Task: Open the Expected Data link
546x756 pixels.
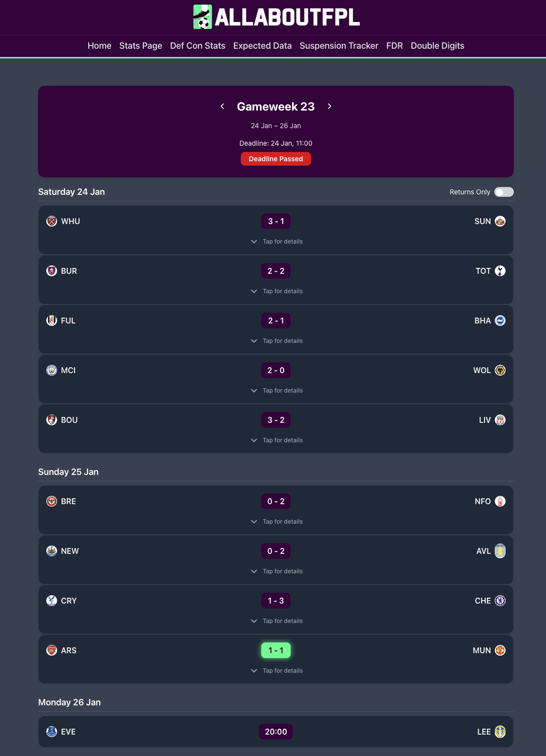Action: point(262,45)
